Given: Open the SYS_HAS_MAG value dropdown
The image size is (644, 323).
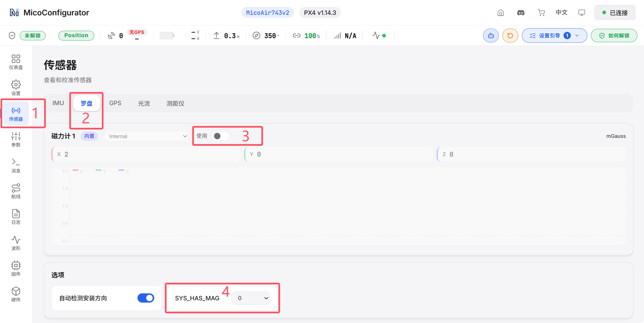Looking at the screenshot, I should tap(251, 298).
